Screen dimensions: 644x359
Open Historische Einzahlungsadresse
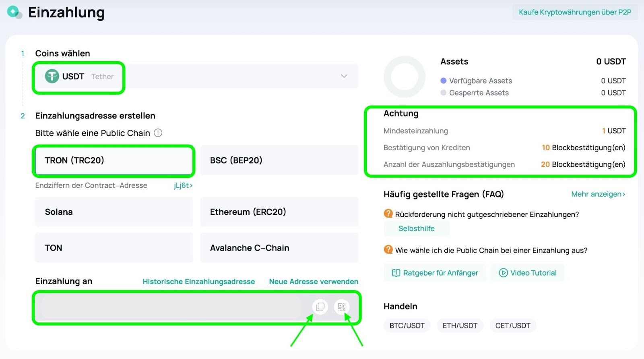pos(198,282)
